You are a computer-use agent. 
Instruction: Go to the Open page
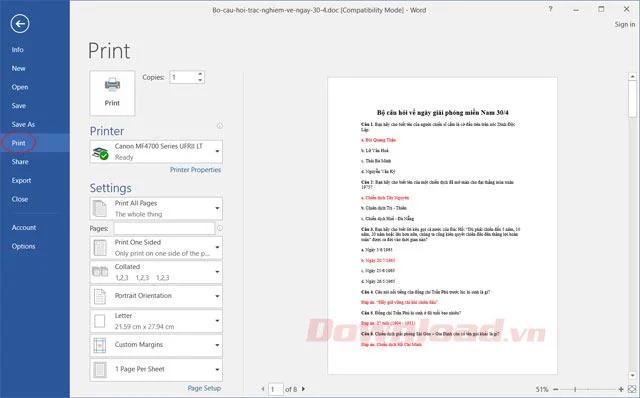(x=20, y=87)
